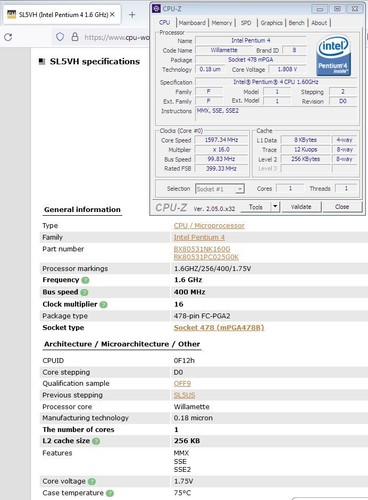Click the help icon beside Clock multiplier
The image size is (368, 500).
104,305
